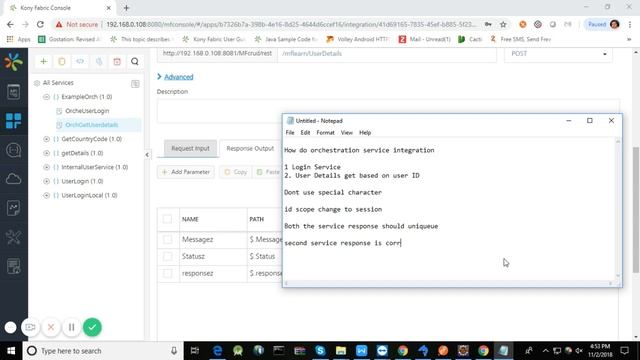Check the Messagez row checkbox
This screenshot has height=360, width=640.
click(167, 239)
